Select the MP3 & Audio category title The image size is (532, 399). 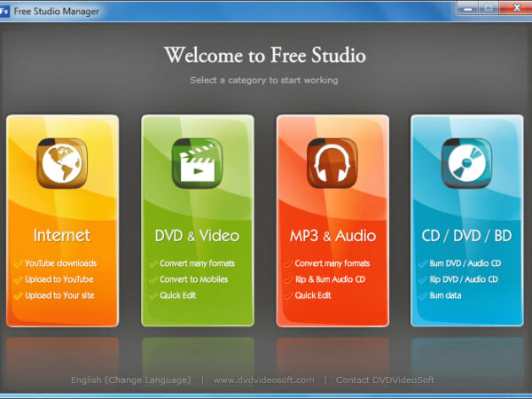point(332,236)
